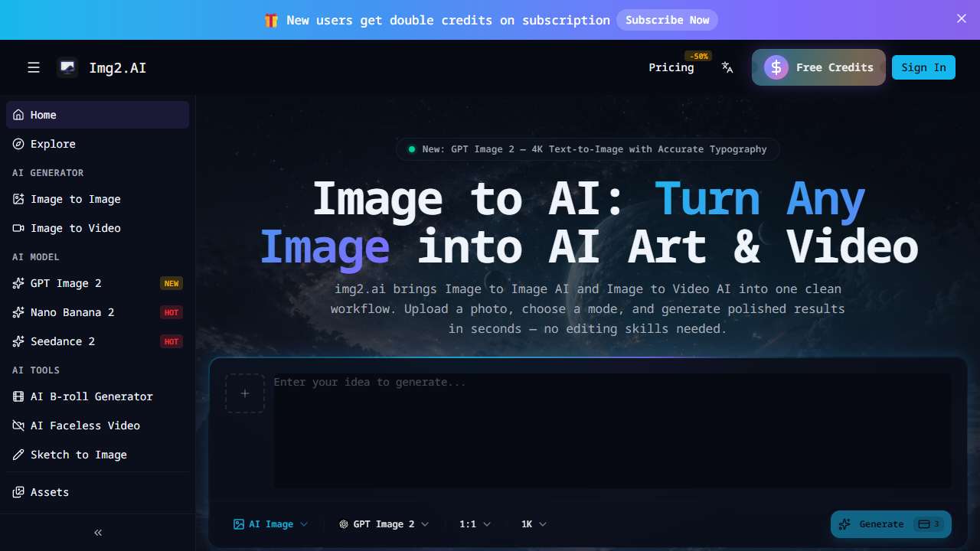Click Free Credits label
Viewport: 980px width, 551px height.
(835, 67)
